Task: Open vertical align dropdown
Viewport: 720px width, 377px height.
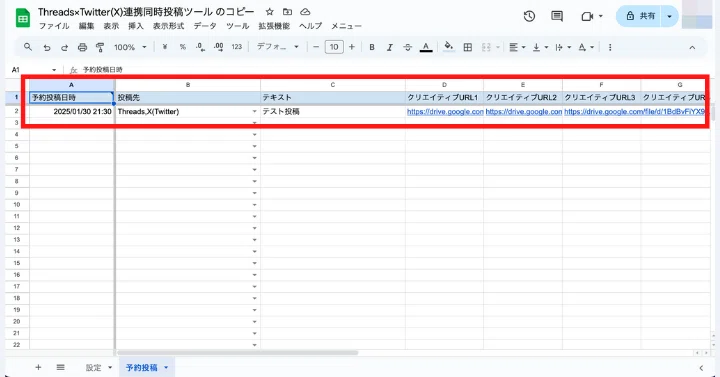Action: (x=540, y=47)
